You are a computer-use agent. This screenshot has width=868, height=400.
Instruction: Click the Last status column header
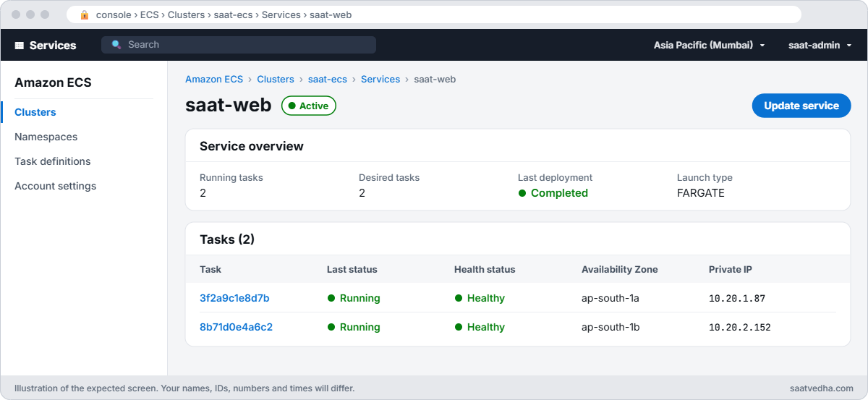(352, 269)
